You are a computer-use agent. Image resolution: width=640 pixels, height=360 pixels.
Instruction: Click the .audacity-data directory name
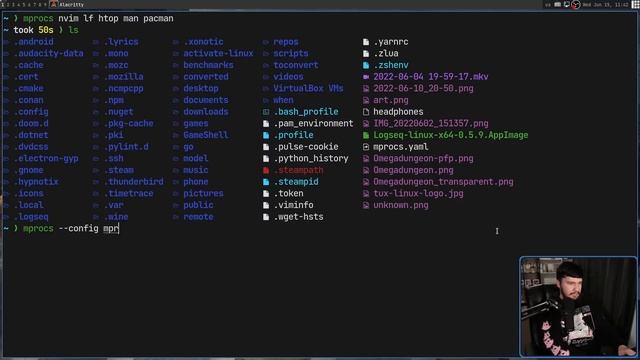(49, 53)
